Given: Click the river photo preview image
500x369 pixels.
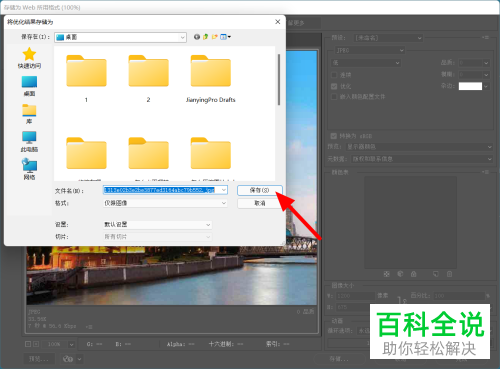Looking at the screenshot, I should click(x=172, y=275).
